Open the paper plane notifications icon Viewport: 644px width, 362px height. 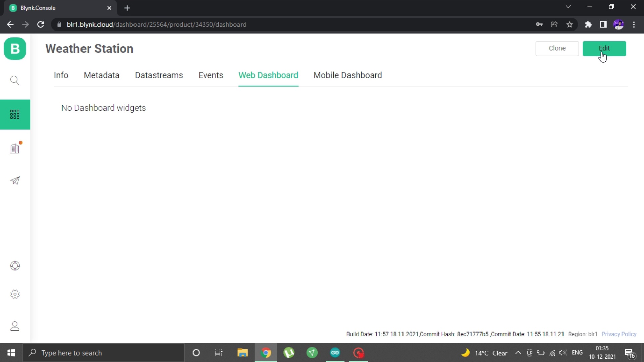(x=15, y=181)
